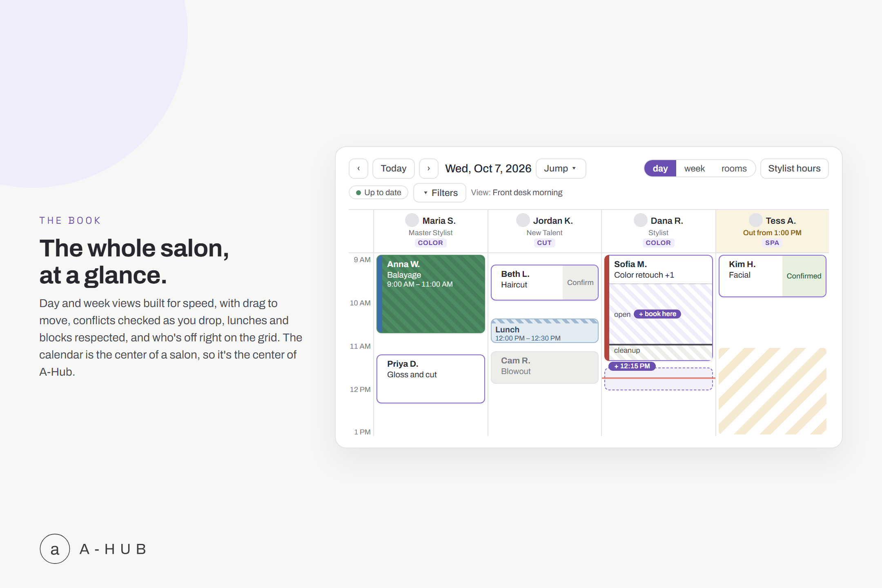The width and height of the screenshot is (882, 588).
Task: Click the Up to date status pill
Action: 379,192
